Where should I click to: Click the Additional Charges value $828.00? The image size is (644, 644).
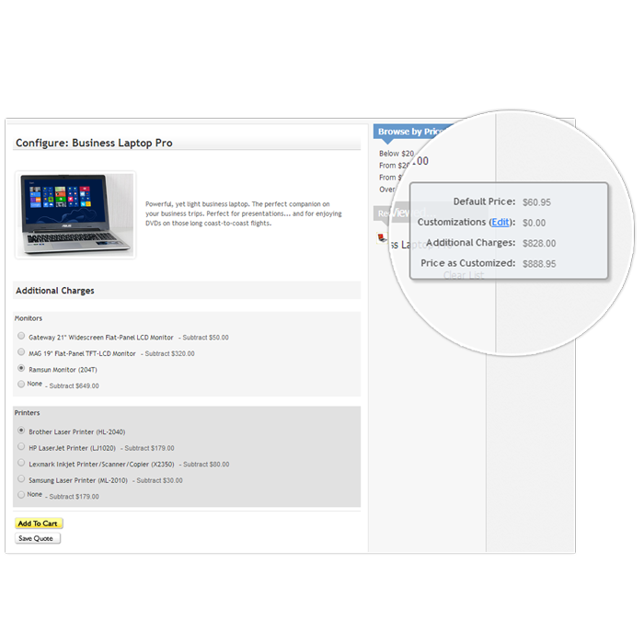coord(539,243)
